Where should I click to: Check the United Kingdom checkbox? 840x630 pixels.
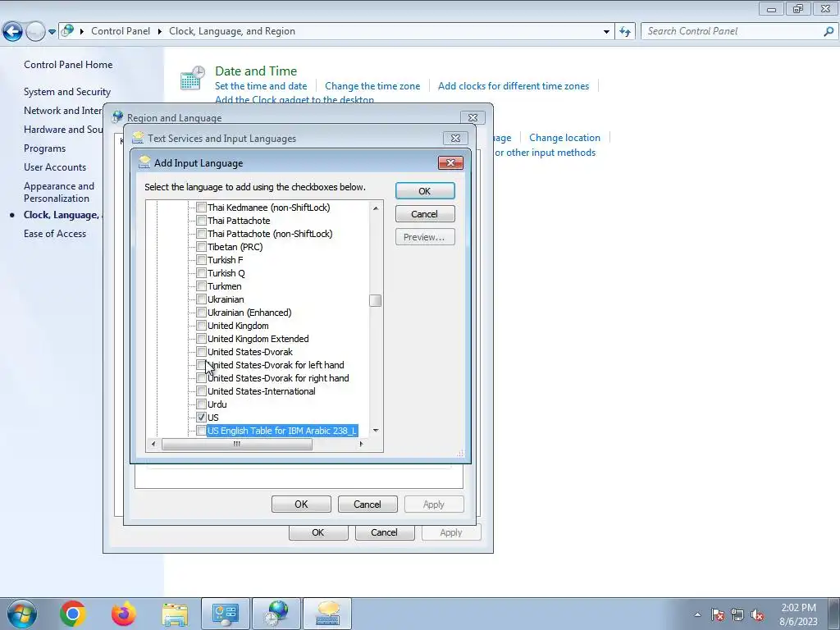202,325
